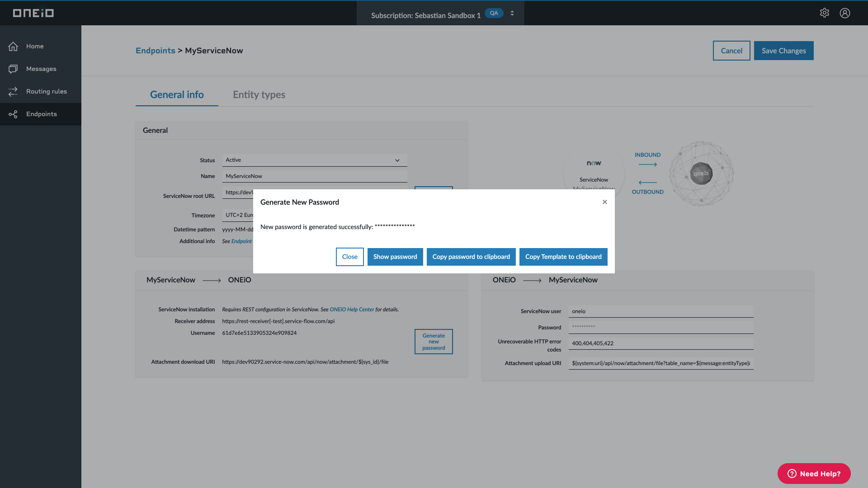Click the ServiceNow user field
This screenshot has height=488, width=868.
point(661,311)
